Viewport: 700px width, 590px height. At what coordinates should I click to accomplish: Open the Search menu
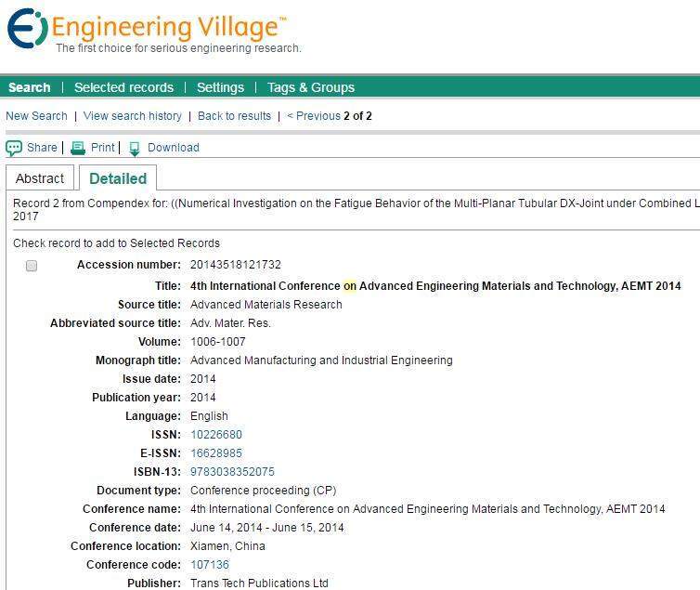pos(30,87)
